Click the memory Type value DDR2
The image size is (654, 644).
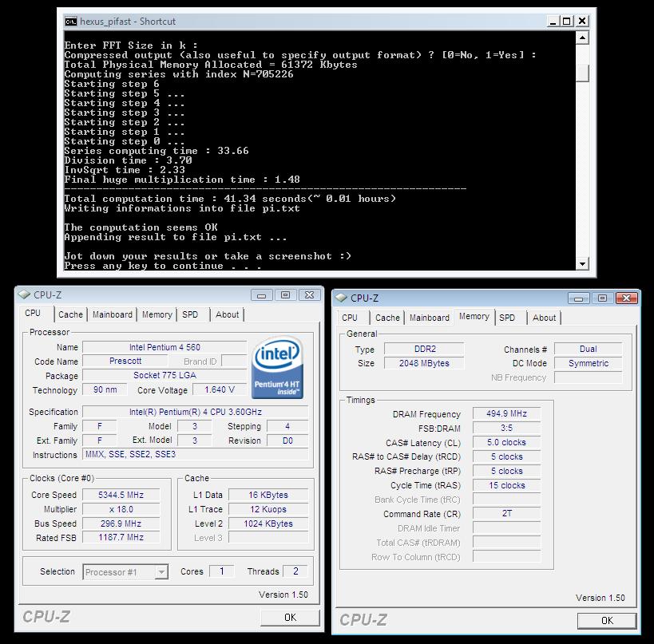424,350
